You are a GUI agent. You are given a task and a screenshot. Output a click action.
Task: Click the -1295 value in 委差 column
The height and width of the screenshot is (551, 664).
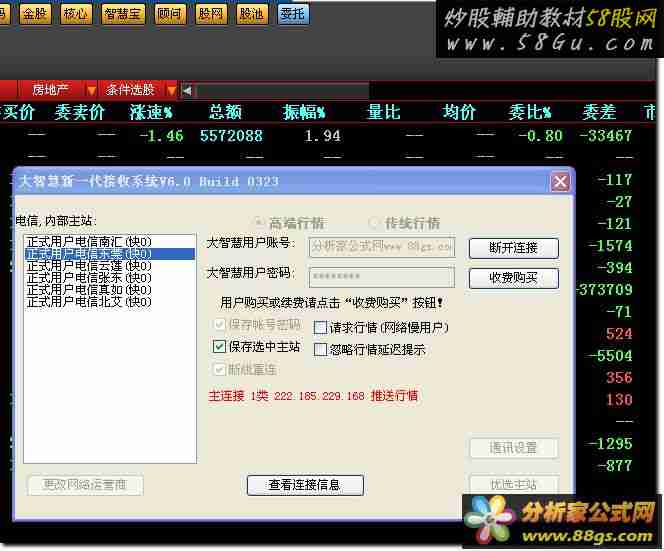point(611,444)
